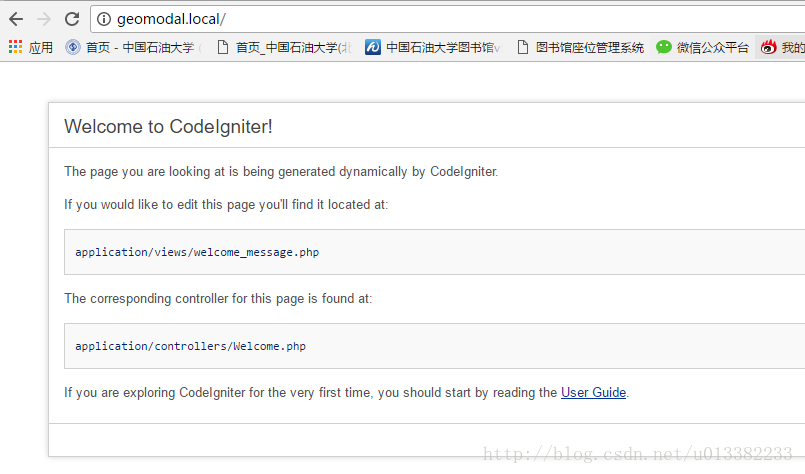
Task: Open bookmark 微信公众平台
Action: pos(713,48)
